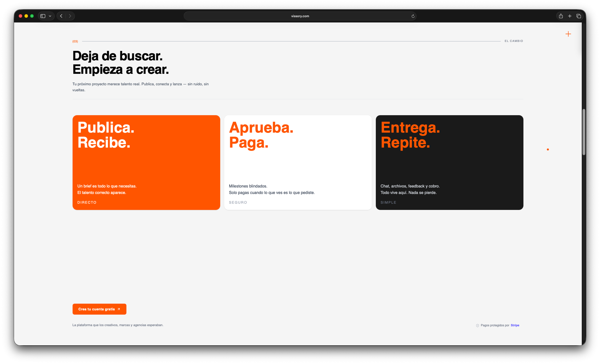Image resolution: width=600 pixels, height=364 pixels.
Task: Click the orange dot section indicator
Action: [x=548, y=149]
